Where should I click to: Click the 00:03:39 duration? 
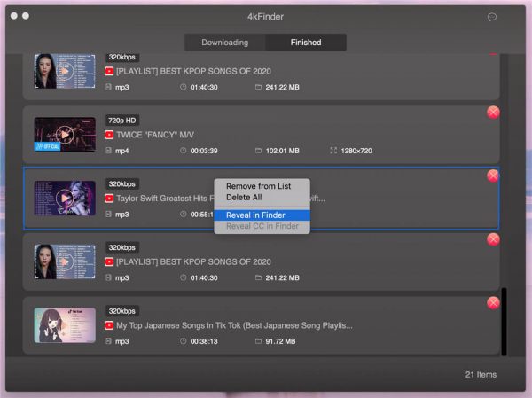click(204, 151)
